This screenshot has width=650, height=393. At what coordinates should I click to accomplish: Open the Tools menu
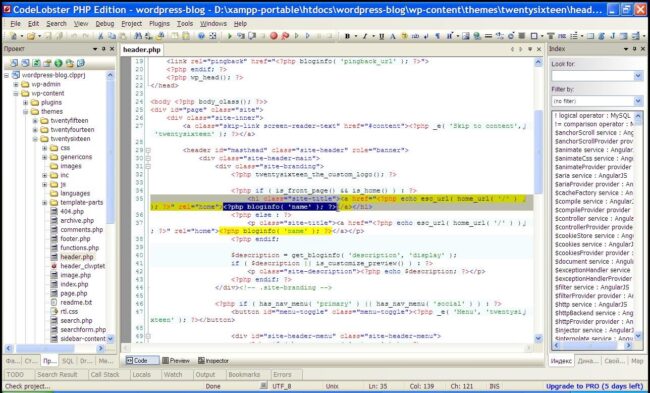coord(184,24)
